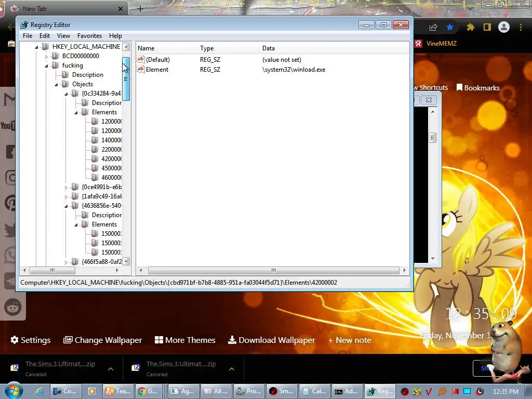This screenshot has height=399, width=532.
Task: Expand the BCD00000000 key
Action: (x=46, y=56)
